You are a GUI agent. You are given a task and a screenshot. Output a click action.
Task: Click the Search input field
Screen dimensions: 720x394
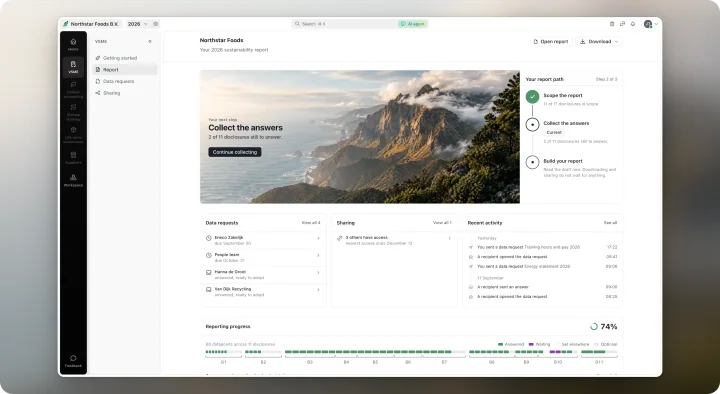[x=344, y=24]
